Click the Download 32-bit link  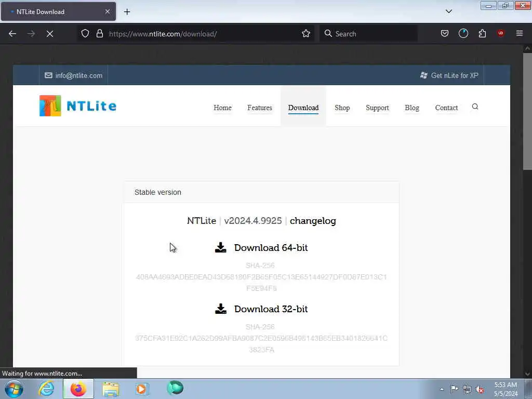click(x=271, y=309)
